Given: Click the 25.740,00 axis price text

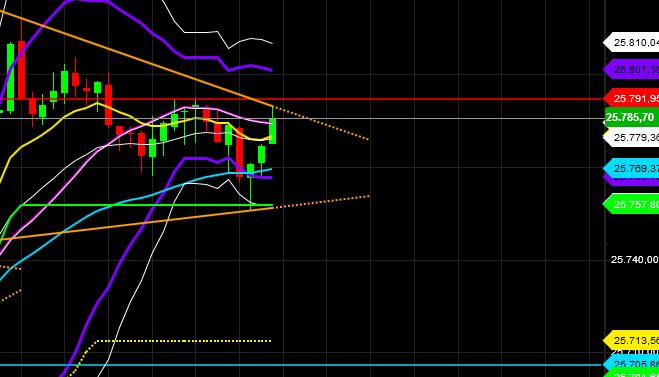Looking at the screenshot, I should click(635, 260).
